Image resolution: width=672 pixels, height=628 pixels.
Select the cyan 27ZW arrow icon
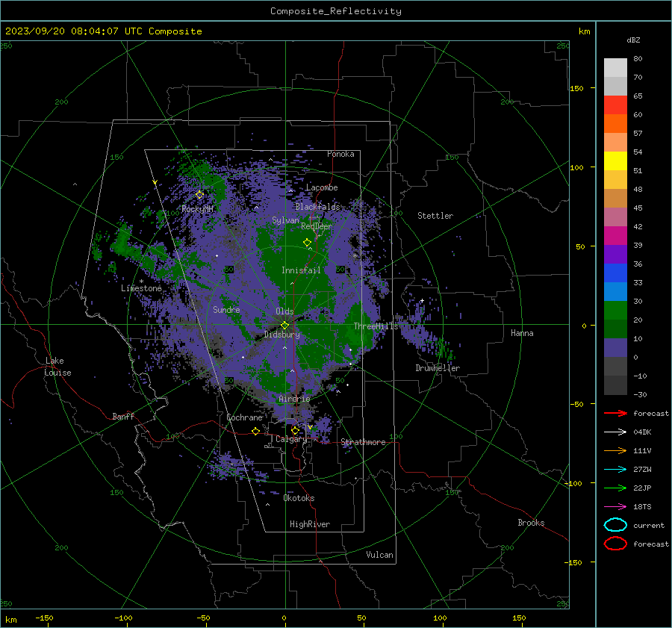pos(615,470)
